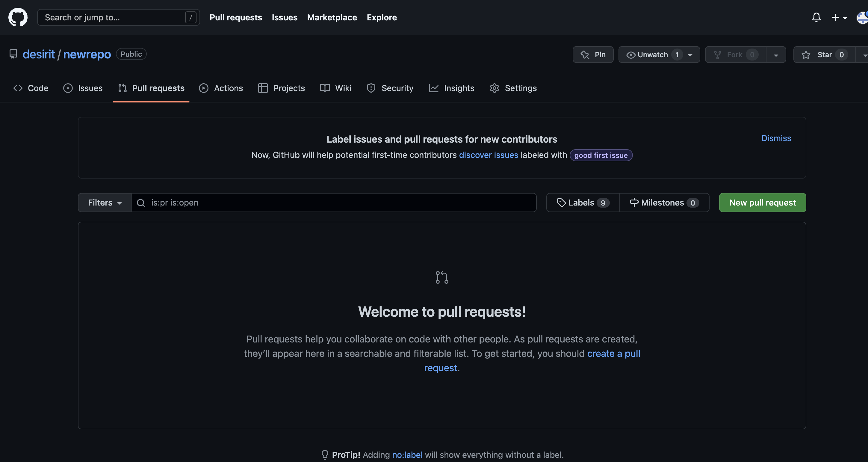Follow the create a pull request link
The height and width of the screenshot is (462, 868).
613,354
